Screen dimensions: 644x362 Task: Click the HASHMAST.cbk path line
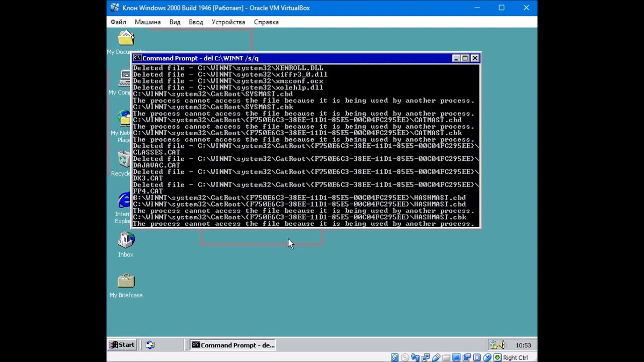299,217
